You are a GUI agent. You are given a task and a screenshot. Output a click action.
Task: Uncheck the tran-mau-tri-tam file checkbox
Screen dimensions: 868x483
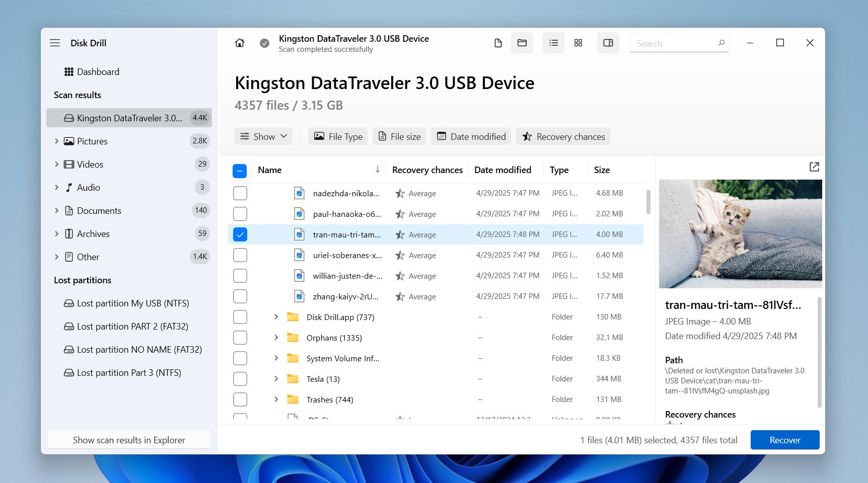(x=240, y=234)
